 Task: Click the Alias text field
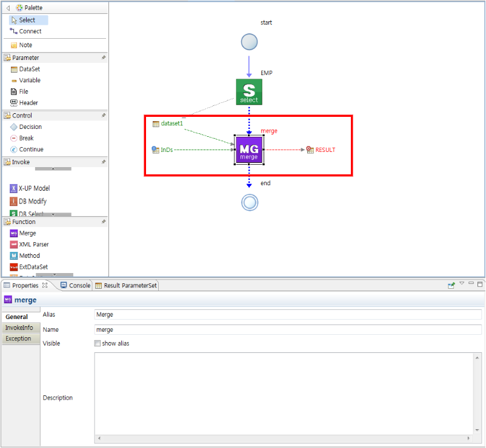(287, 315)
